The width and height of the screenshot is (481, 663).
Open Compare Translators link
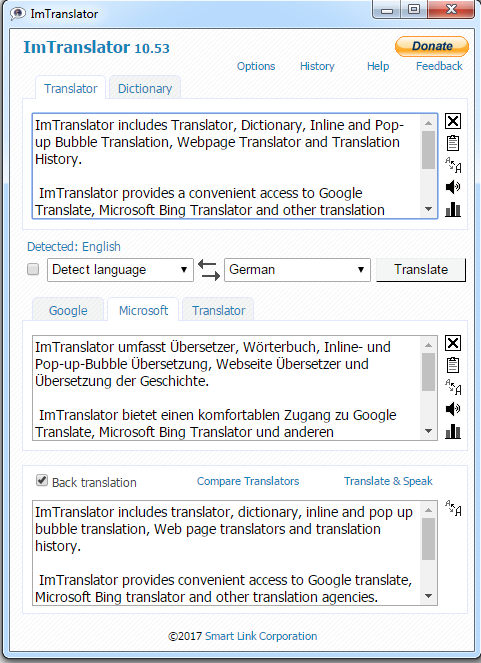(248, 481)
